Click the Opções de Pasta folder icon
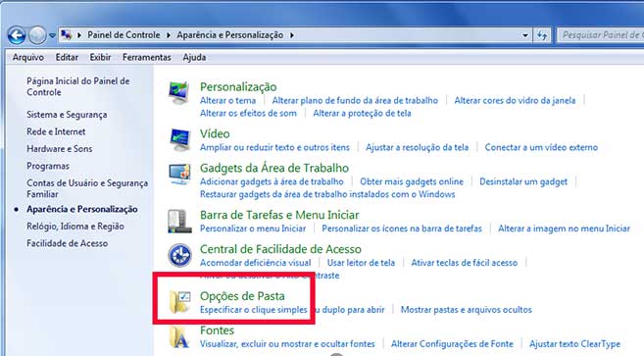 (x=179, y=302)
